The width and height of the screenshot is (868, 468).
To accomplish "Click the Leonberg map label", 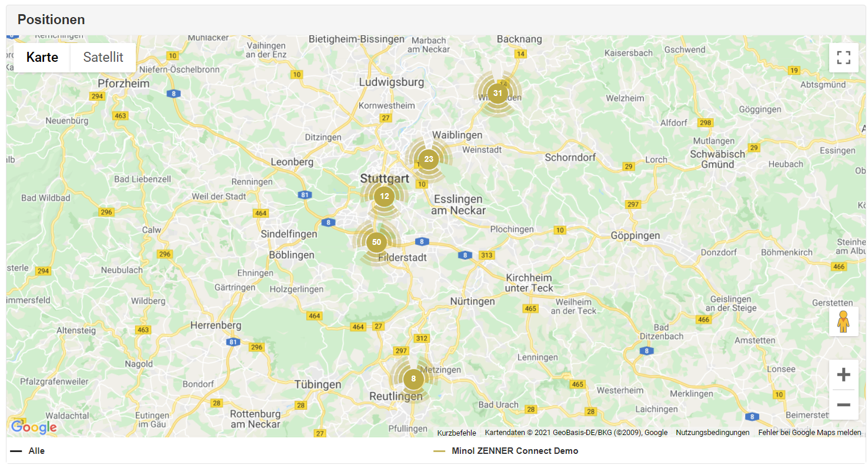I will point(292,162).
